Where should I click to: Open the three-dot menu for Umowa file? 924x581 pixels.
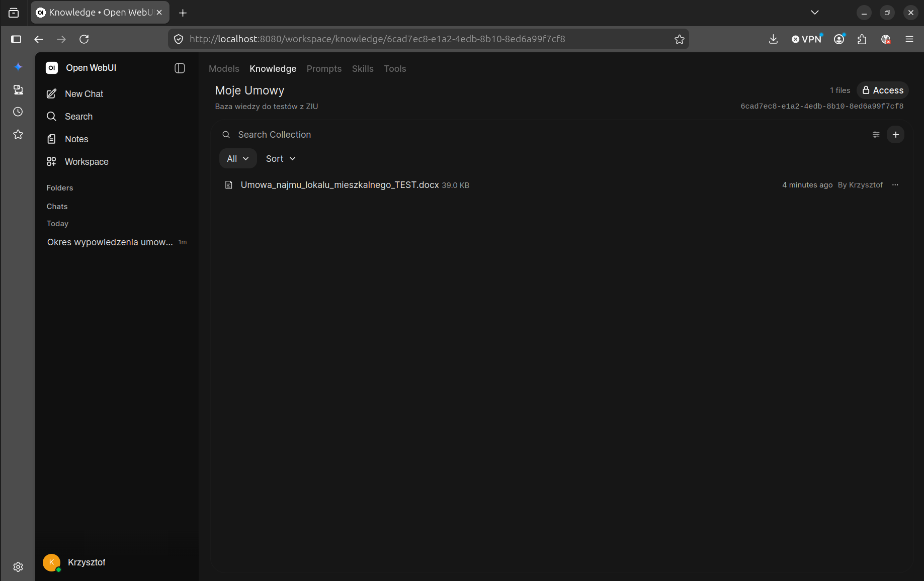[x=895, y=185]
